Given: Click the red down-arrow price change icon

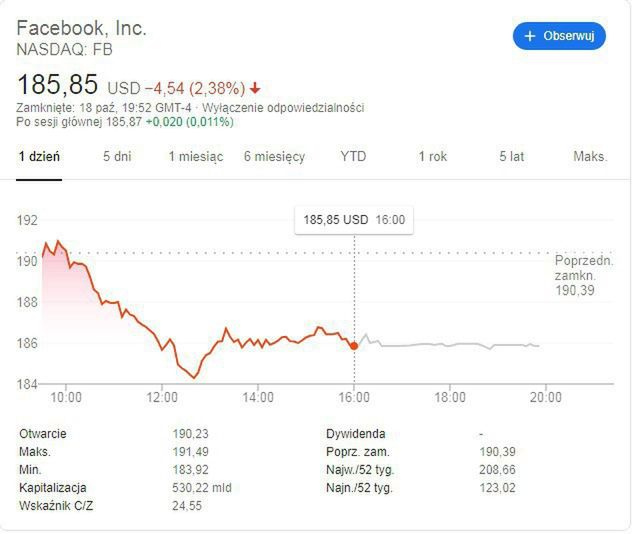Looking at the screenshot, I should point(256,87).
